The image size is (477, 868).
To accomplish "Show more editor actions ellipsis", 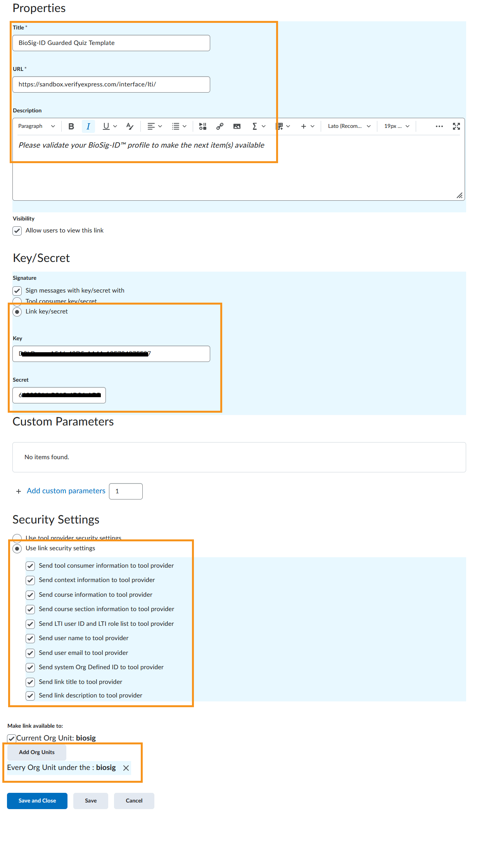I will 439,126.
